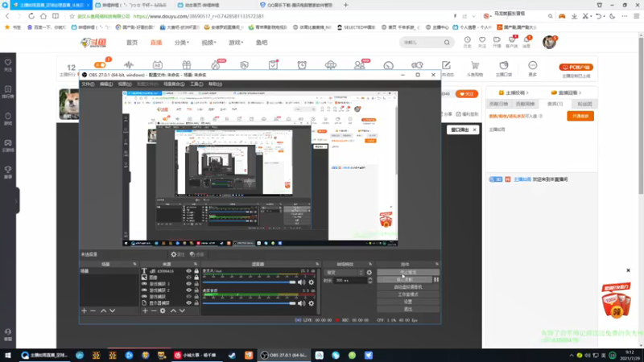This screenshot has width=644, height=362.
Task: Click the 启动虚拟摄像机 button
Action: (408, 287)
